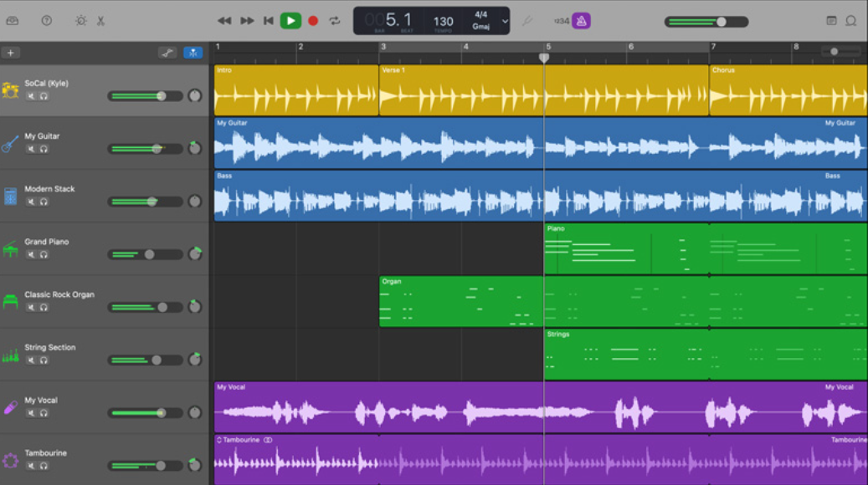This screenshot has width=868, height=485.
Task: Solo the SoCal (Kyle) track
Action: point(44,96)
